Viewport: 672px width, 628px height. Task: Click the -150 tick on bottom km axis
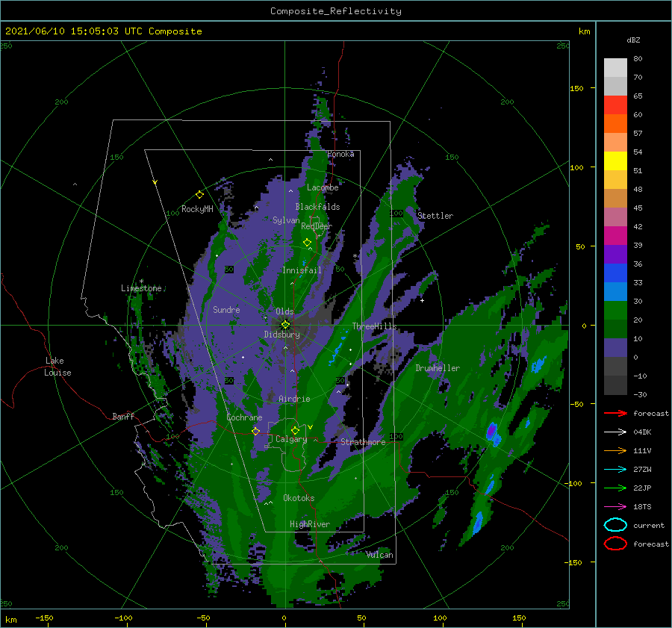click(x=44, y=618)
